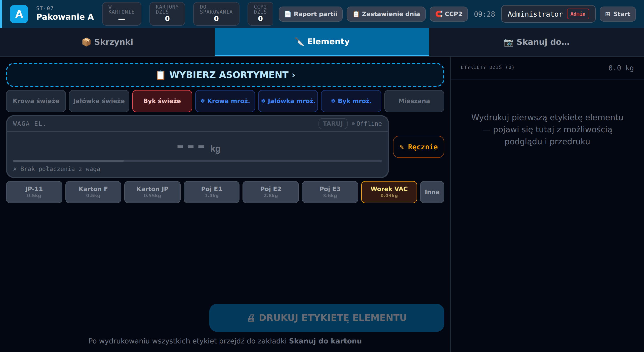644x352 pixels.
Task: Click the document icon in Raport partii
Action: [288, 14]
